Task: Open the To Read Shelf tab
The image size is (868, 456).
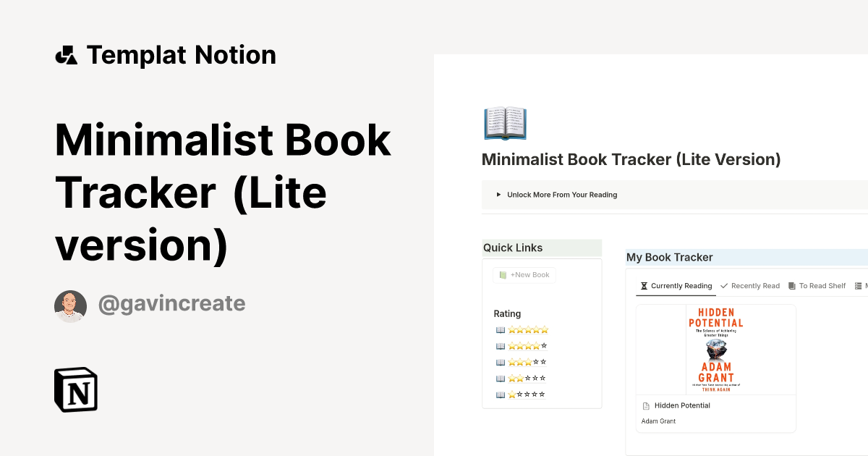Action: 822,285
